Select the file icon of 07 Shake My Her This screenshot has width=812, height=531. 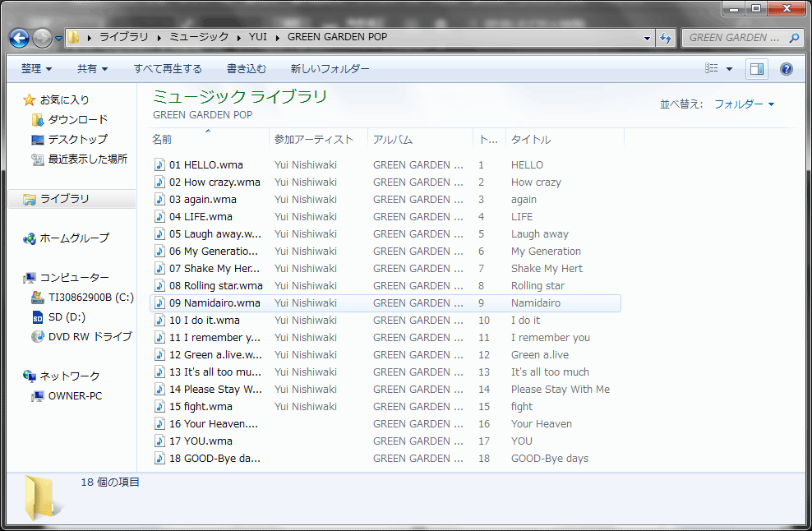tap(160, 268)
